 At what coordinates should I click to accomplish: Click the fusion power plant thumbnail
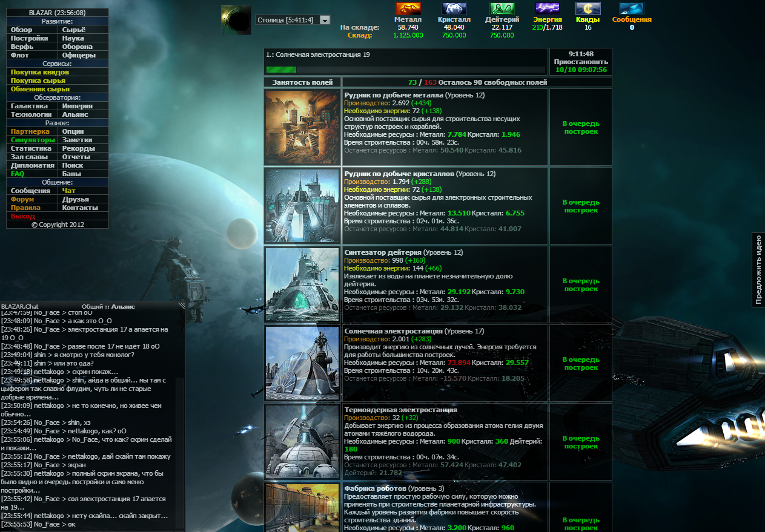point(303,442)
